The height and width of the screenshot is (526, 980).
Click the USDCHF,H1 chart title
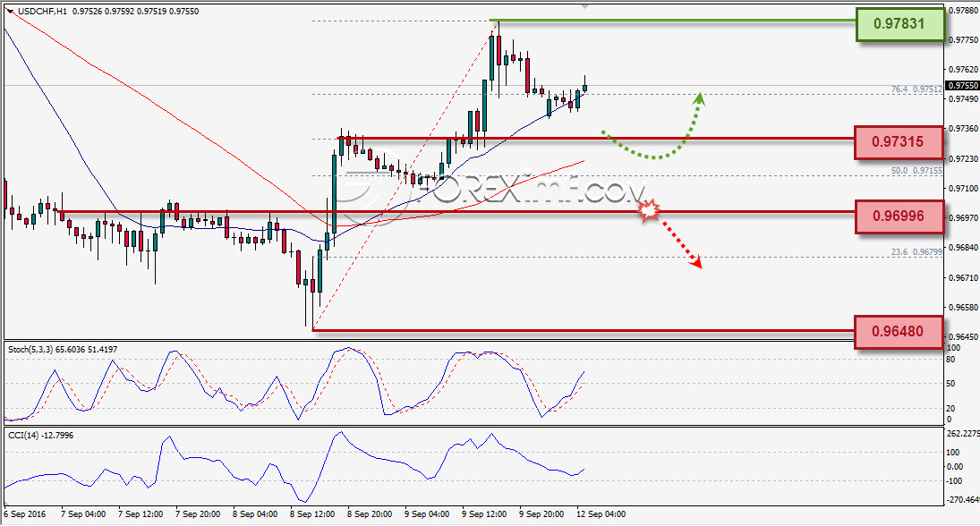(x=42, y=12)
